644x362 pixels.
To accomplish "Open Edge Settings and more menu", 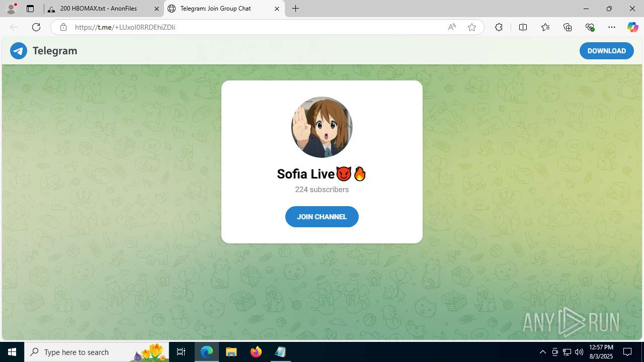I will 612,27.
